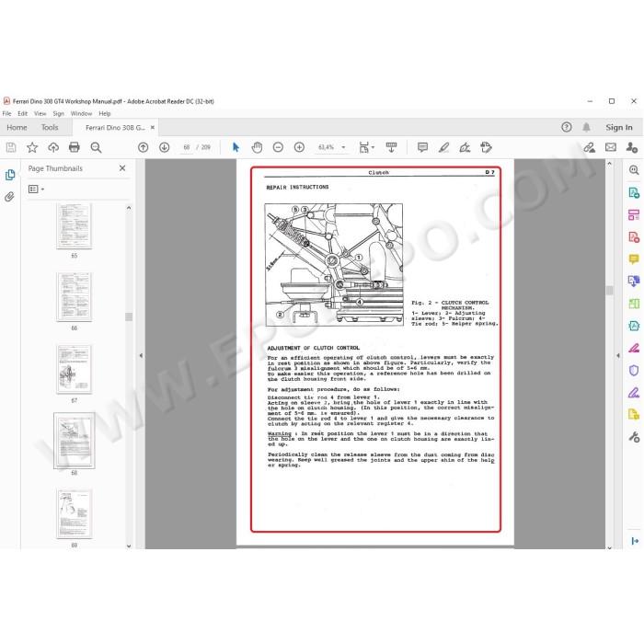Open the More Tools wrench icon
Image resolution: width=644 pixels, height=644 pixels.
634,437
